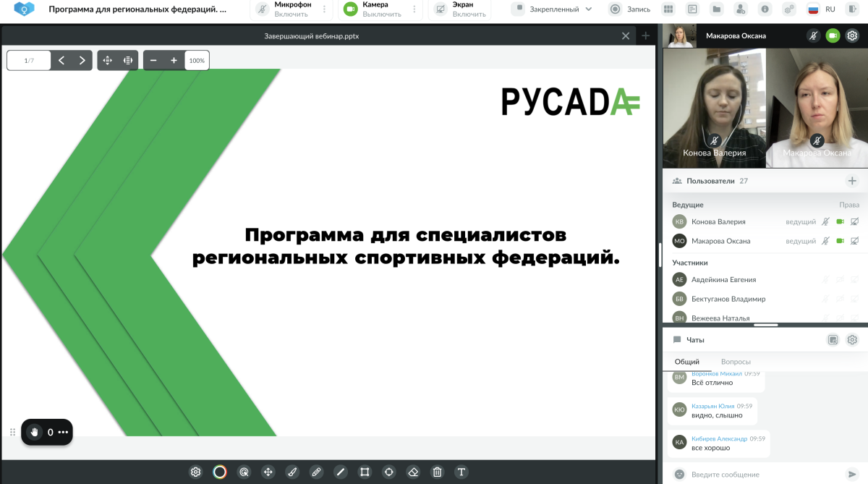Toggle Макарова Оксана screen share permission
This screenshot has height=484, width=868.
click(854, 241)
